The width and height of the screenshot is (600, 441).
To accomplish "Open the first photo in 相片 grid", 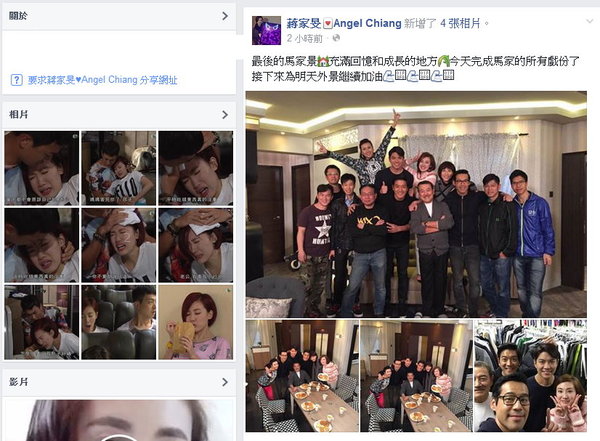I will coord(42,168).
